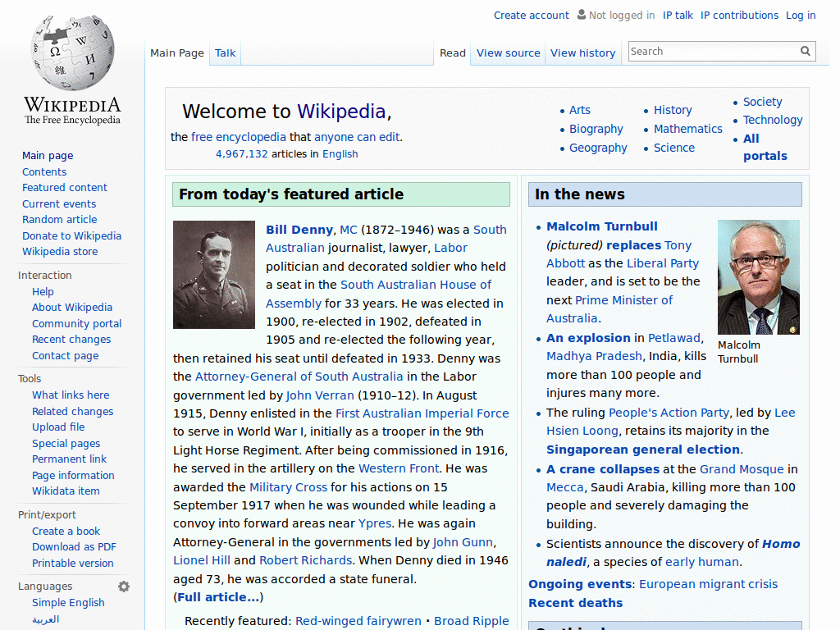
Task: Open the Military Cross link
Action: point(288,487)
